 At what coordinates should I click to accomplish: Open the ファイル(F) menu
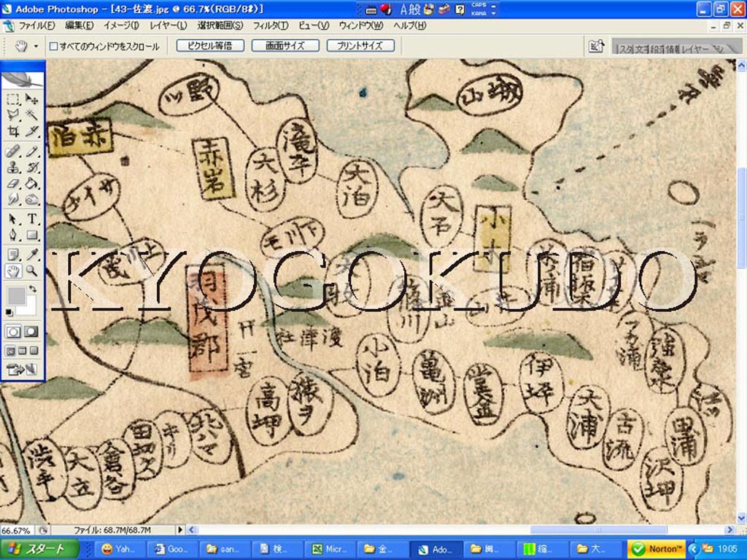(36, 26)
